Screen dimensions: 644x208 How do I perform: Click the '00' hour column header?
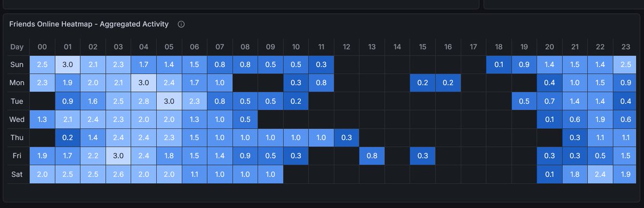point(42,47)
